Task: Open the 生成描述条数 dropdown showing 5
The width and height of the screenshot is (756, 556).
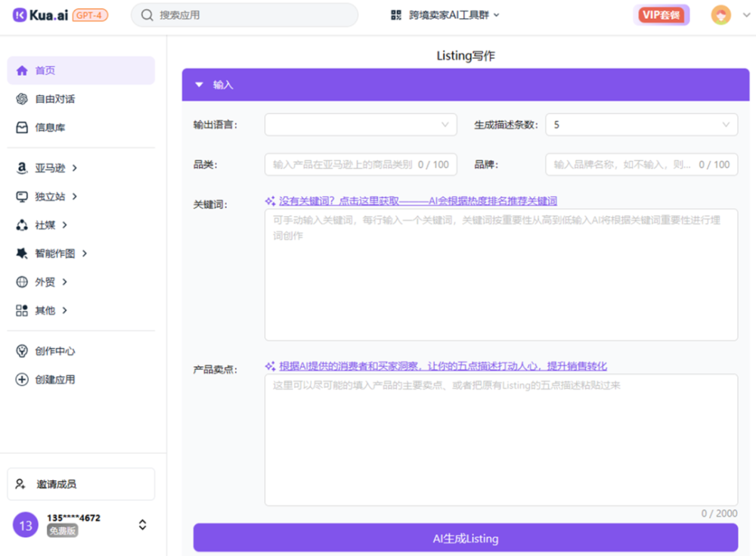Action: 641,125
